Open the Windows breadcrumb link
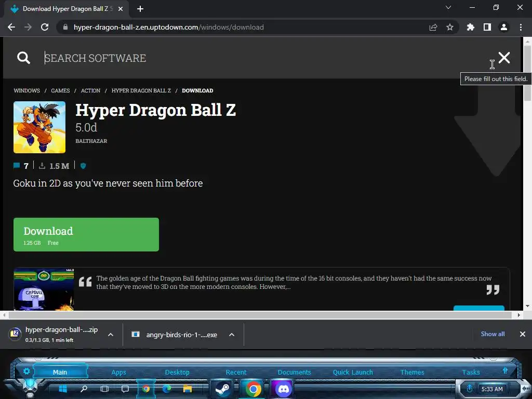This screenshot has width=532, height=399. pos(27,90)
